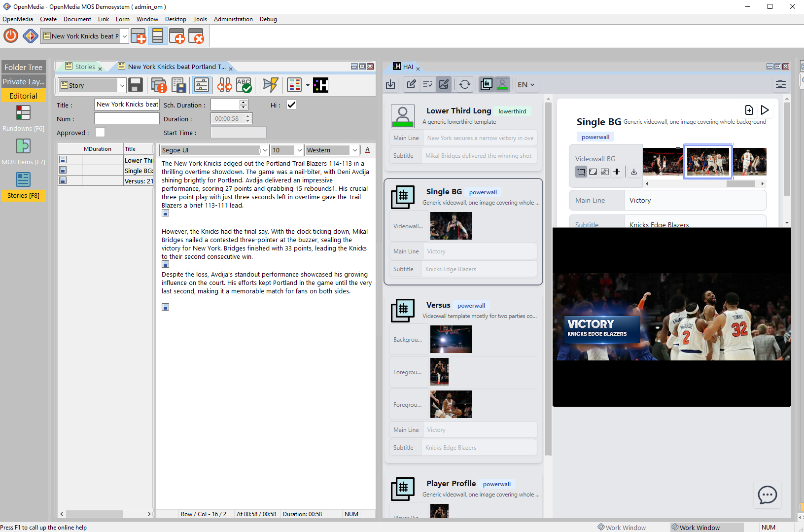This screenshot has height=532, width=804.
Task: Click the Folder Tree button
Action: pyautogui.click(x=23, y=67)
